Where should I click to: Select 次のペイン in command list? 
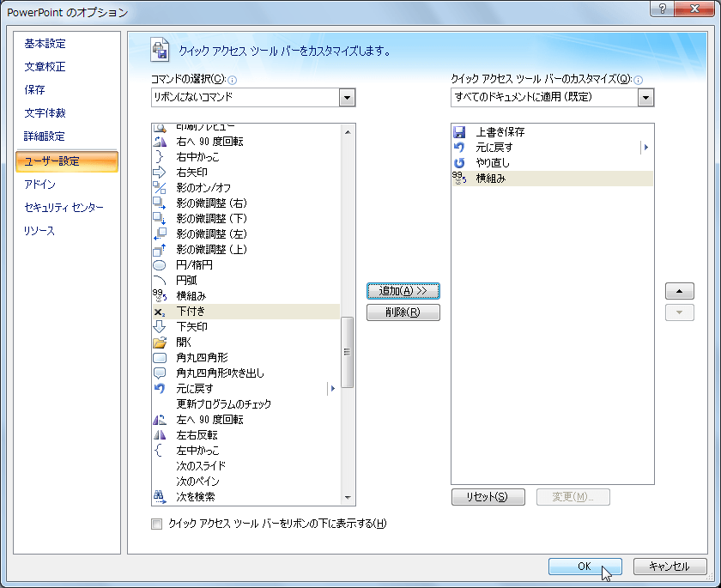(197, 482)
